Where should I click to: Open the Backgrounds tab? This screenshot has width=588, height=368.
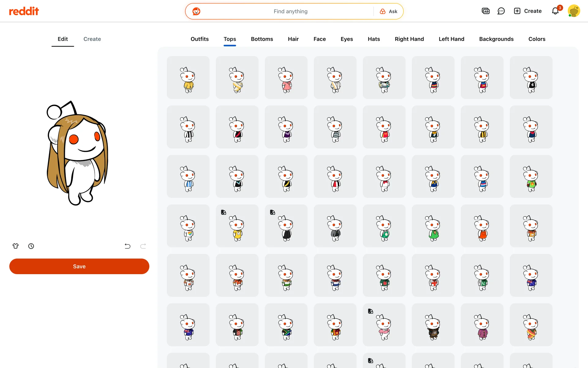tap(496, 39)
